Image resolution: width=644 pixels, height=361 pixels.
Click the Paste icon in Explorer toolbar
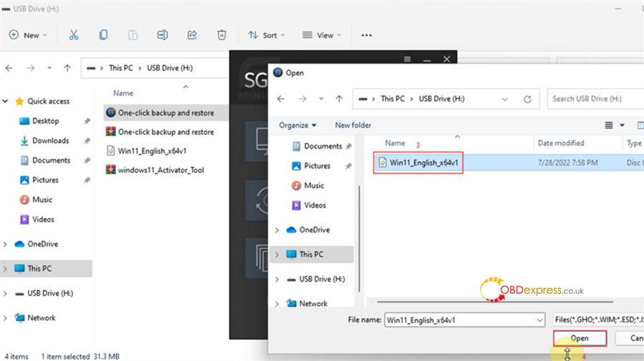[132, 35]
